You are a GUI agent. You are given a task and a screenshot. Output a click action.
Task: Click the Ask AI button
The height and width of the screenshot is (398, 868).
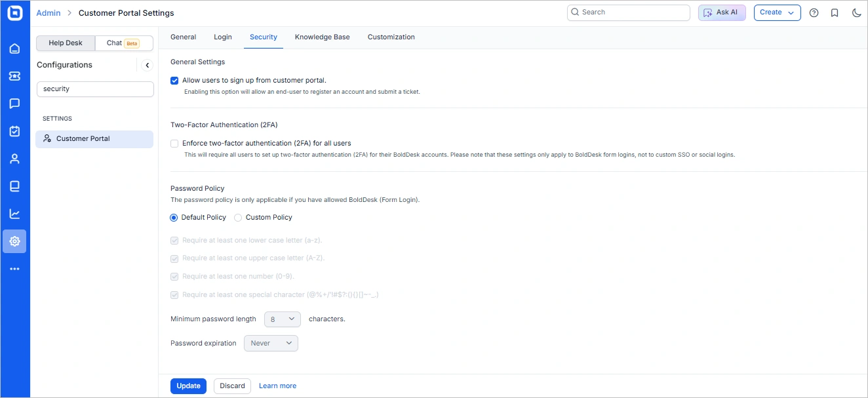(x=722, y=12)
